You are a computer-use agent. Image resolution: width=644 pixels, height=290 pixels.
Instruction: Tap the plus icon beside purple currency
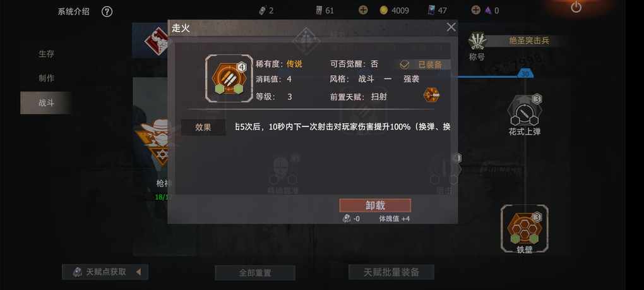[x=475, y=10]
